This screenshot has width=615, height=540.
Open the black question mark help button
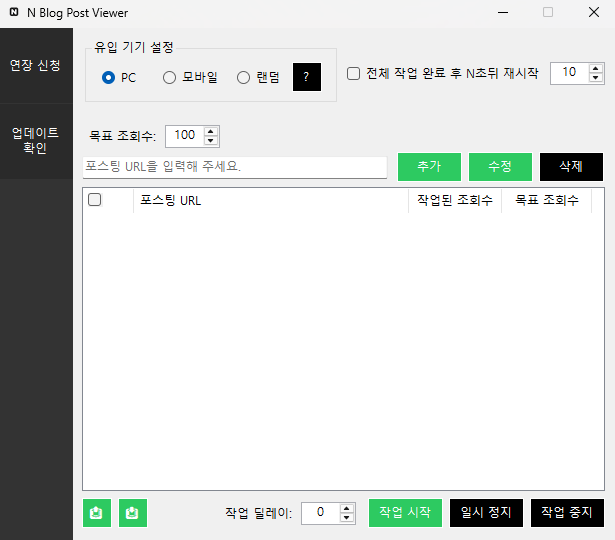pyautogui.click(x=307, y=77)
